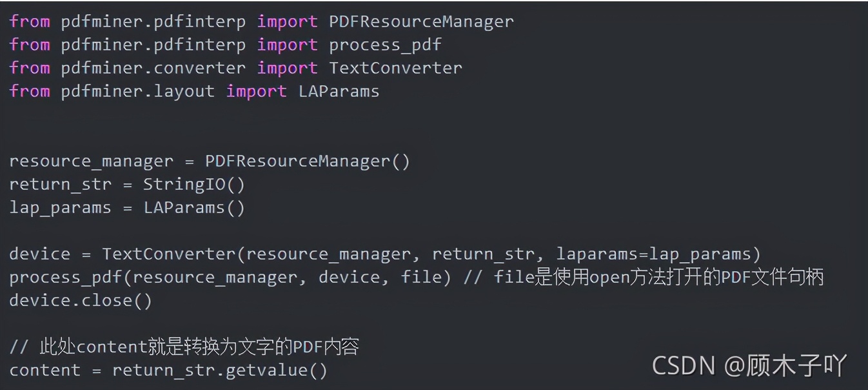This screenshot has height=390, width=868.
Task: Click the resource_manager variable assignment
Action: coord(210,161)
